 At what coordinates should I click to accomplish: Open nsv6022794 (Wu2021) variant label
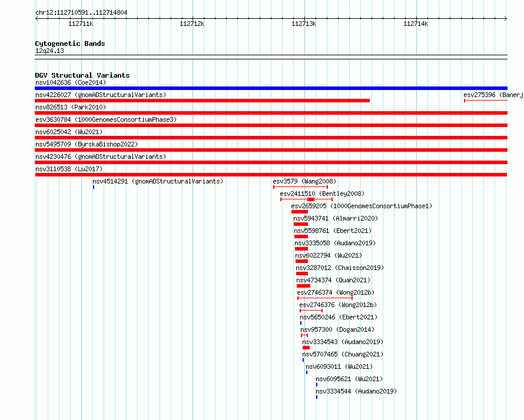[x=329, y=255]
